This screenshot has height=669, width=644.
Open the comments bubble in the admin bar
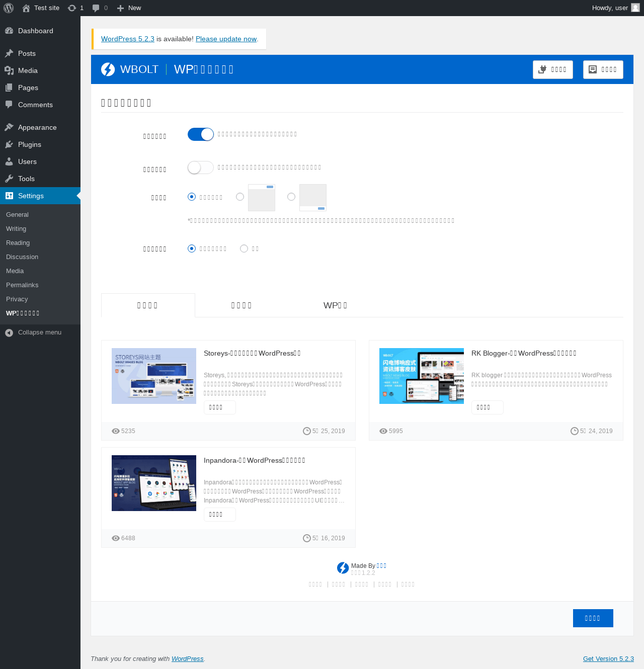(x=96, y=8)
